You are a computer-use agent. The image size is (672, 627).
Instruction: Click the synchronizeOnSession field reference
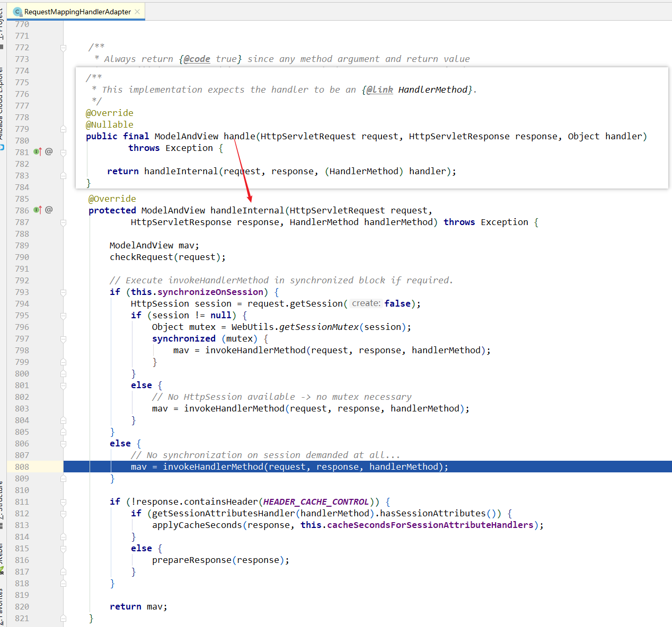(x=210, y=292)
